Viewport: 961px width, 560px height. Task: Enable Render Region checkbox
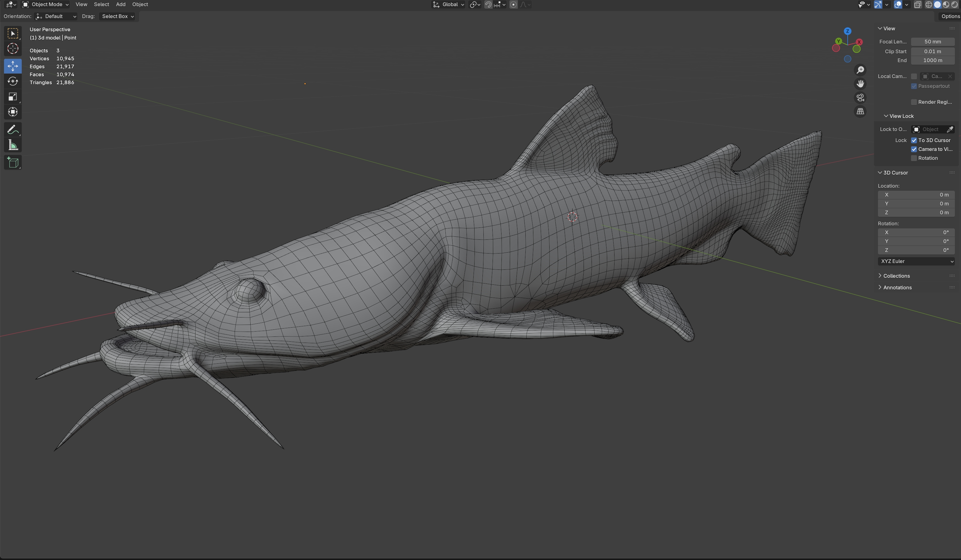coord(914,102)
